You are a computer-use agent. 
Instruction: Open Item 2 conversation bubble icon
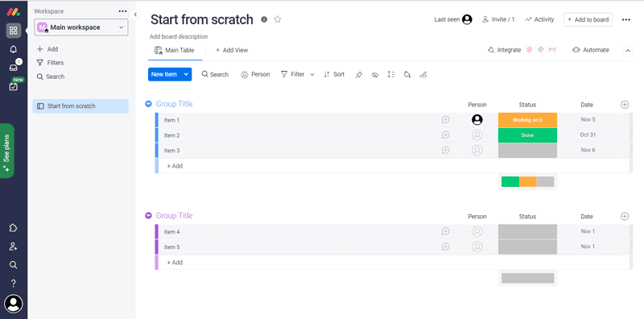click(x=445, y=135)
